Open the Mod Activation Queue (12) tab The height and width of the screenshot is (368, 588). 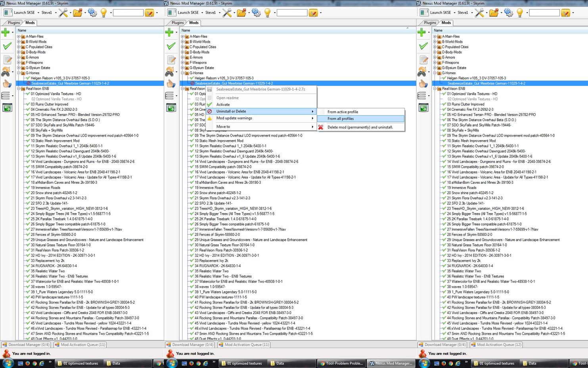499,345
